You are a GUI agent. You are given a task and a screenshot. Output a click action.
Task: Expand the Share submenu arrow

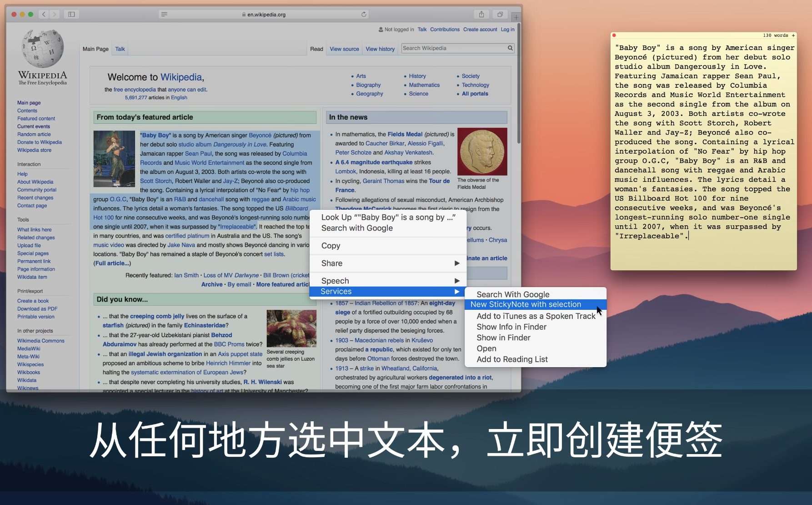click(457, 263)
